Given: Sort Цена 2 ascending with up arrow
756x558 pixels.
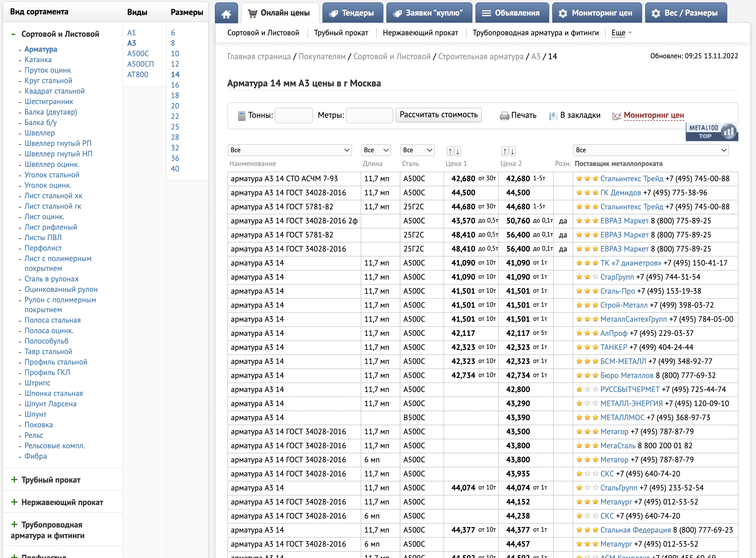Looking at the screenshot, I should click(505, 151).
